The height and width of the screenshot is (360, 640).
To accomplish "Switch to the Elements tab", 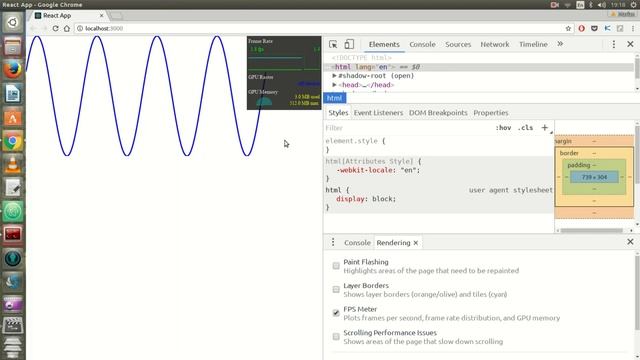I will point(384,44).
